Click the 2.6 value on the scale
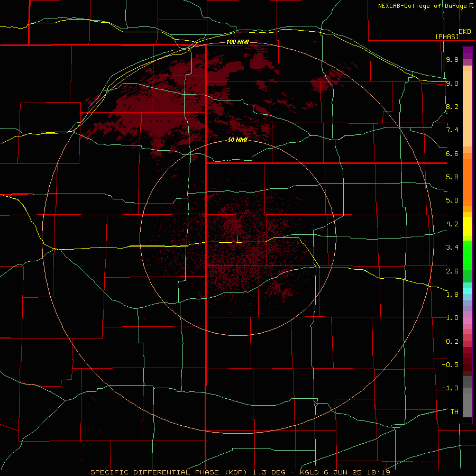This screenshot has width=476, height=476. (452, 271)
